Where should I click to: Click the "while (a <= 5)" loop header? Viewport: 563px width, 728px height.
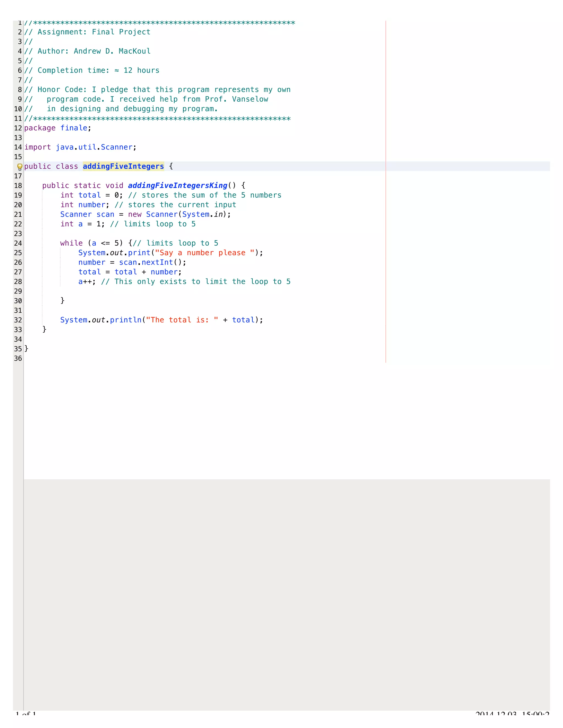(92, 243)
